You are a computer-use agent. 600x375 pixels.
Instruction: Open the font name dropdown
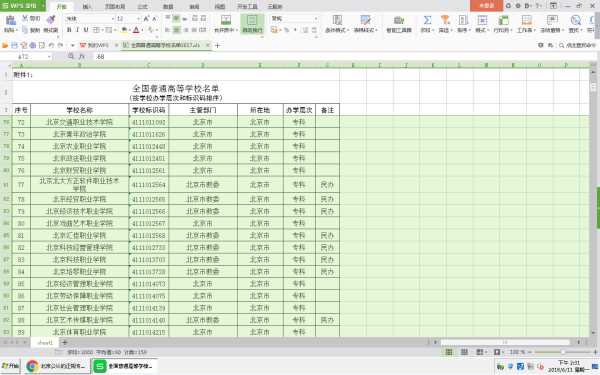pyautogui.click(x=113, y=19)
